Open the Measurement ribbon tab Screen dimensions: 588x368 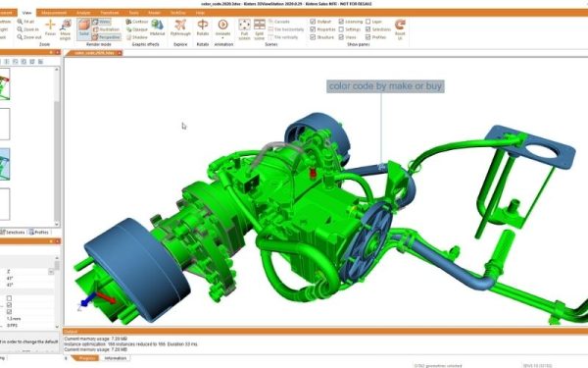[54, 13]
